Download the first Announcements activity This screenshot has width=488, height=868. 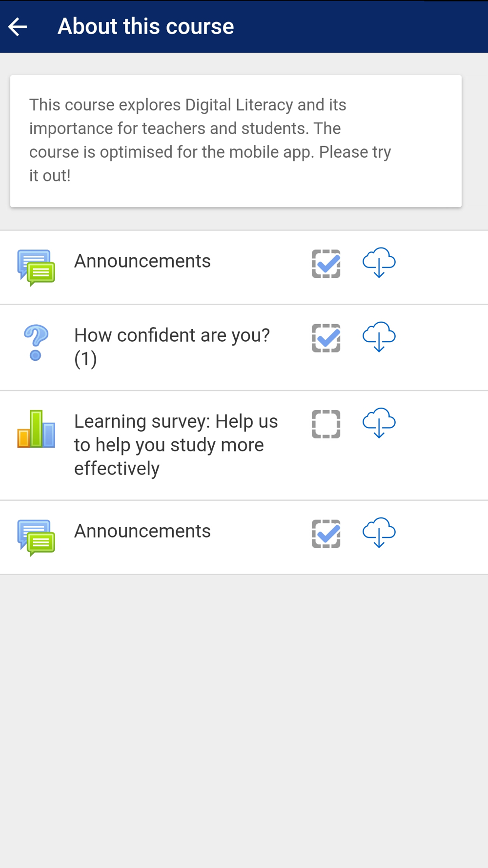(379, 263)
